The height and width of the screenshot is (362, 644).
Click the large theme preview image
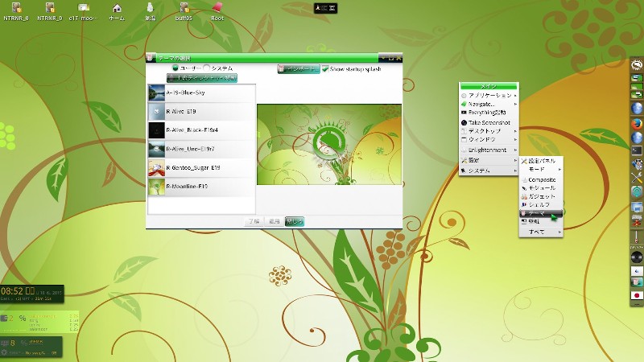[x=329, y=144]
